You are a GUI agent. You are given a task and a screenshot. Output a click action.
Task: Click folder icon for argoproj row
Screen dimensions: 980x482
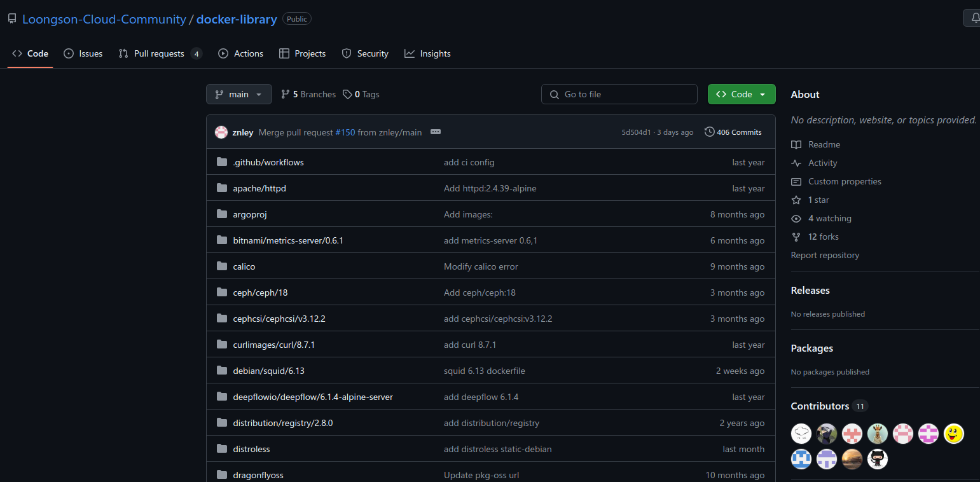tap(222, 214)
